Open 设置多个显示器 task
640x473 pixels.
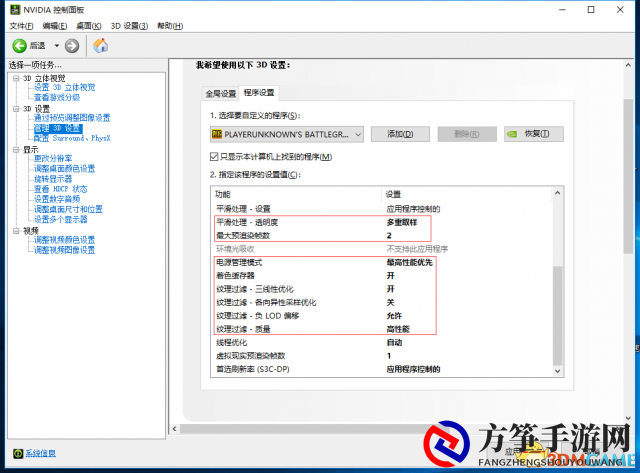coord(60,220)
